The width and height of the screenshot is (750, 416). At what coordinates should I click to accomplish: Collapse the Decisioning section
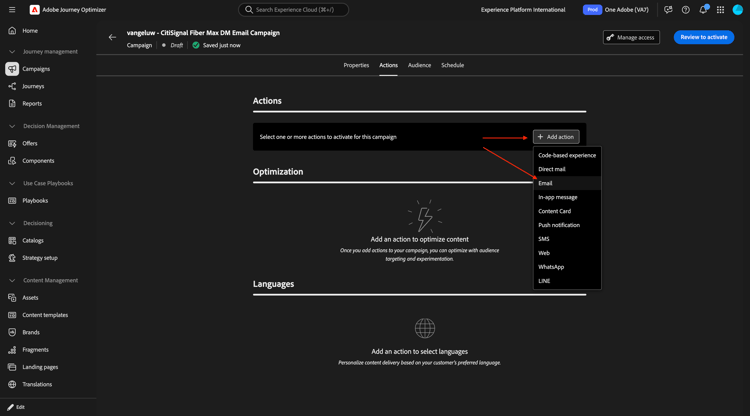(12, 223)
